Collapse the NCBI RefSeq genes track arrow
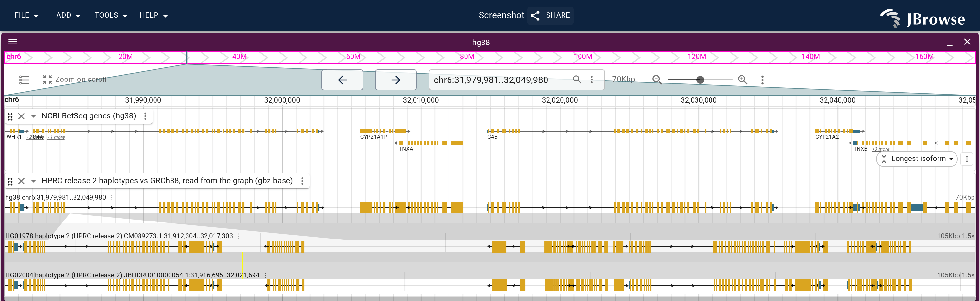Image resolution: width=980 pixels, height=301 pixels. [x=33, y=116]
